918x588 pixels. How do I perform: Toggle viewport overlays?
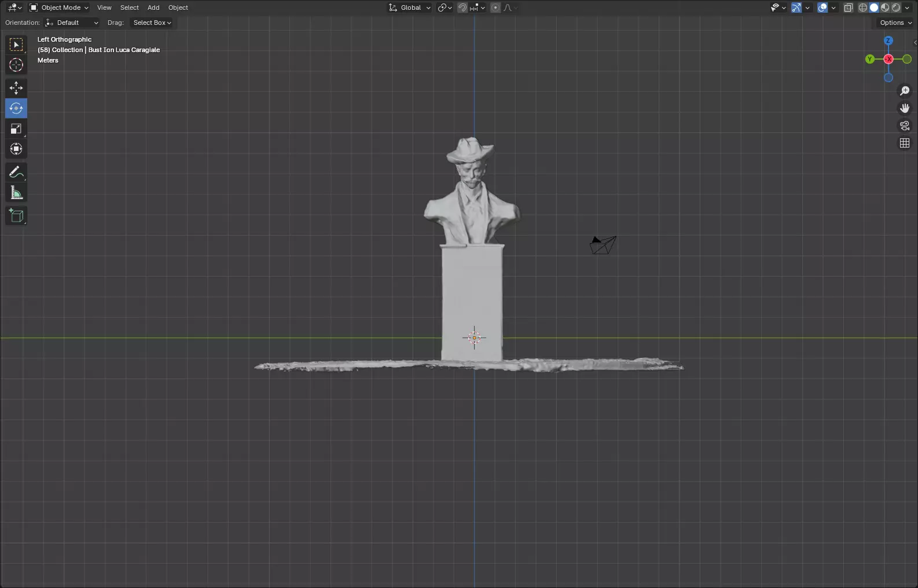(x=822, y=8)
